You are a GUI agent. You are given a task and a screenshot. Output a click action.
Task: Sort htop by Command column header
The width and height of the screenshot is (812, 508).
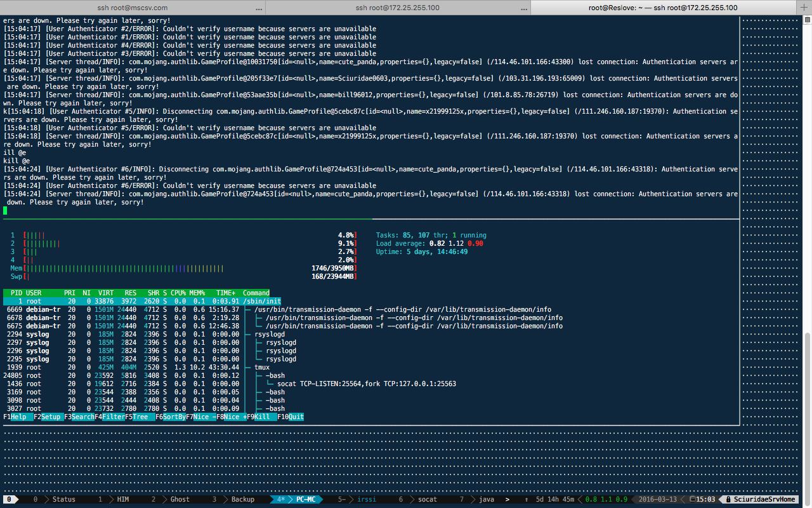256,293
